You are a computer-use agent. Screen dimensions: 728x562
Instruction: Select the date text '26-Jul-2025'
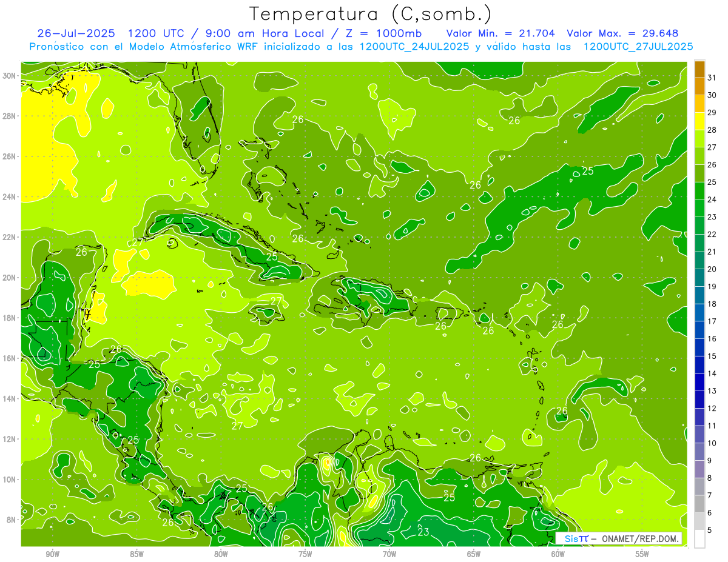click(x=77, y=33)
